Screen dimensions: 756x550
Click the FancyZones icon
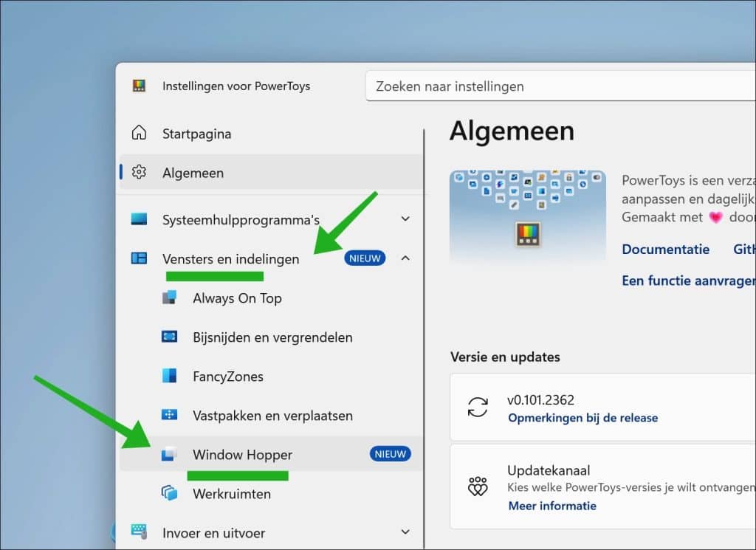click(x=169, y=376)
